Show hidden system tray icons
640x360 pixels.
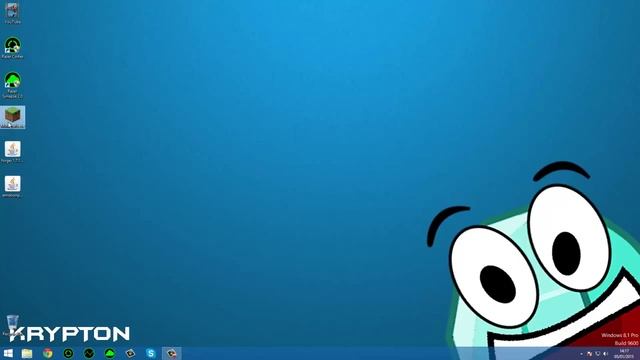[581, 354]
